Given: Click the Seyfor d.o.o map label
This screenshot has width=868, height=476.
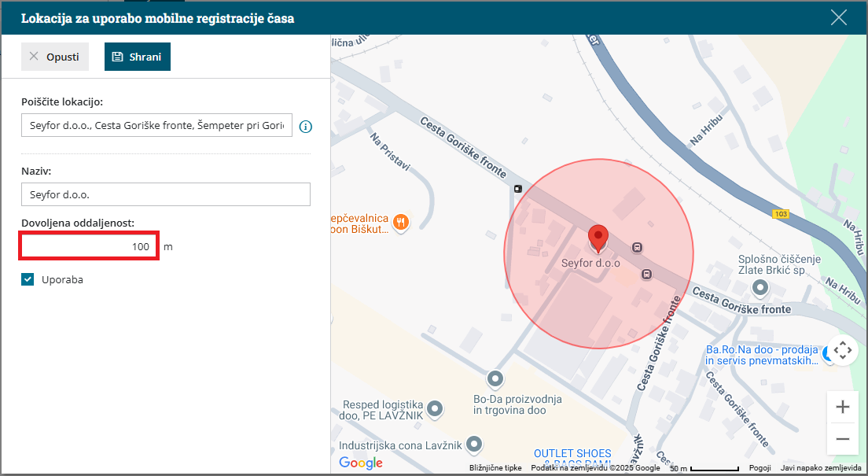Looking at the screenshot, I should pyautogui.click(x=590, y=264).
